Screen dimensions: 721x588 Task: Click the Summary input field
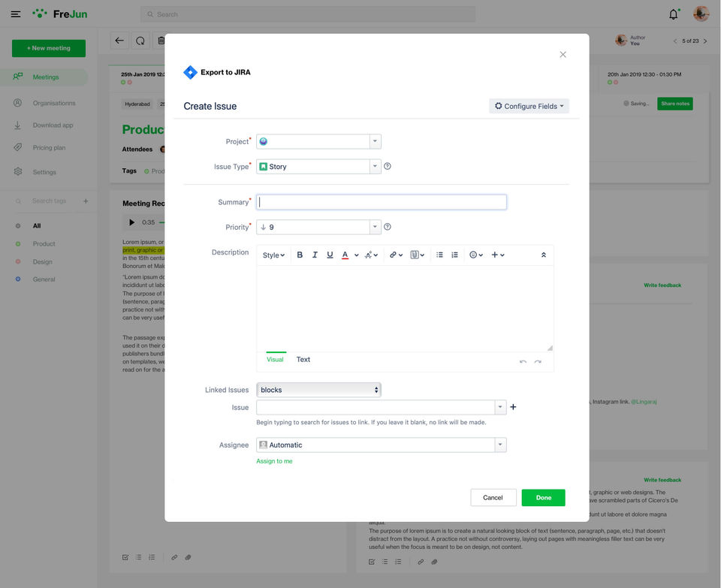pyautogui.click(x=382, y=202)
